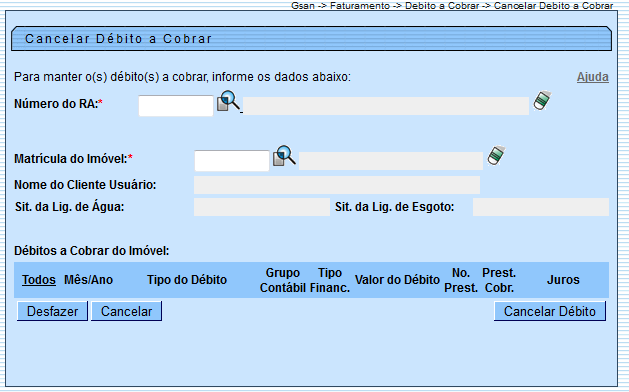Screen dimensions: 629x392
Task: Click the Juros column header
Action: pos(563,280)
